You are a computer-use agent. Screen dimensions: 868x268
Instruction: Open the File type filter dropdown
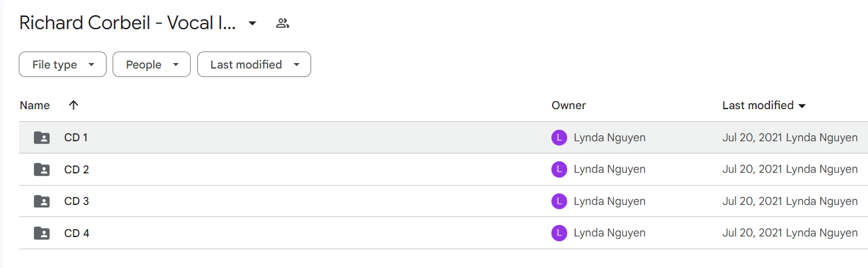point(62,64)
